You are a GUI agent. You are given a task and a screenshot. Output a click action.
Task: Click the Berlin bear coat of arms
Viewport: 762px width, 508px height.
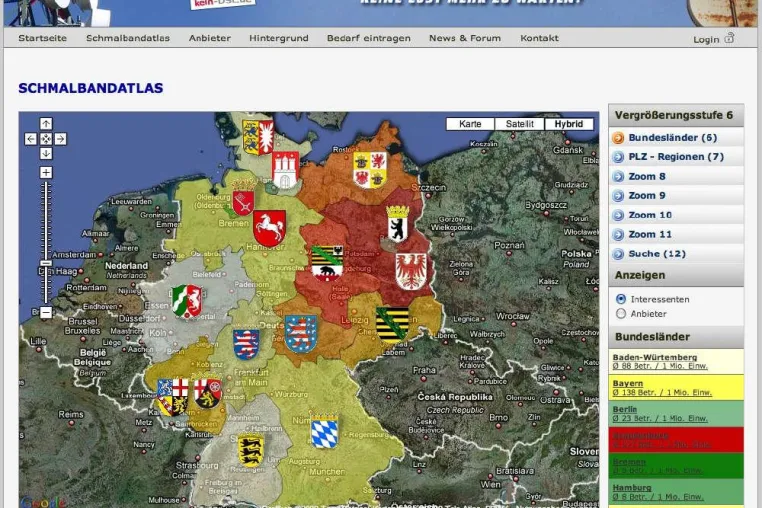pos(398,224)
